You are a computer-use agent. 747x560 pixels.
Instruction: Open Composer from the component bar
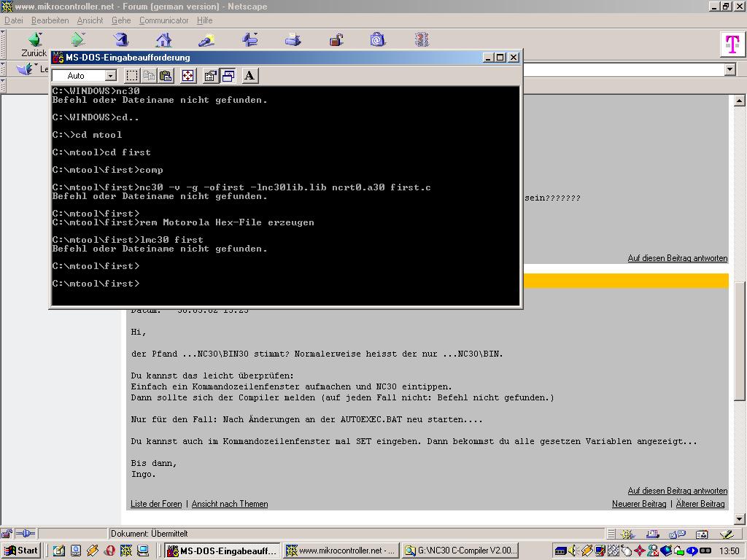(x=727, y=534)
